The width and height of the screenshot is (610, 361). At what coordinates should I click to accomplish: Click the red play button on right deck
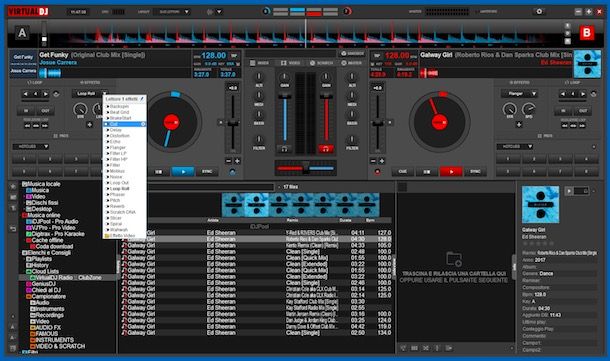pyautogui.click(x=451, y=172)
